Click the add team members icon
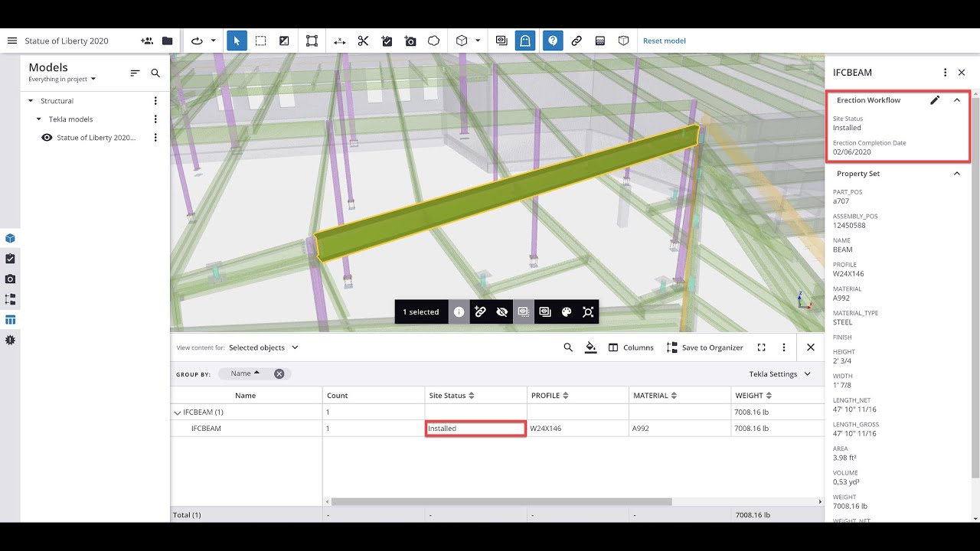Screen dimensions: 980x551 146,41
